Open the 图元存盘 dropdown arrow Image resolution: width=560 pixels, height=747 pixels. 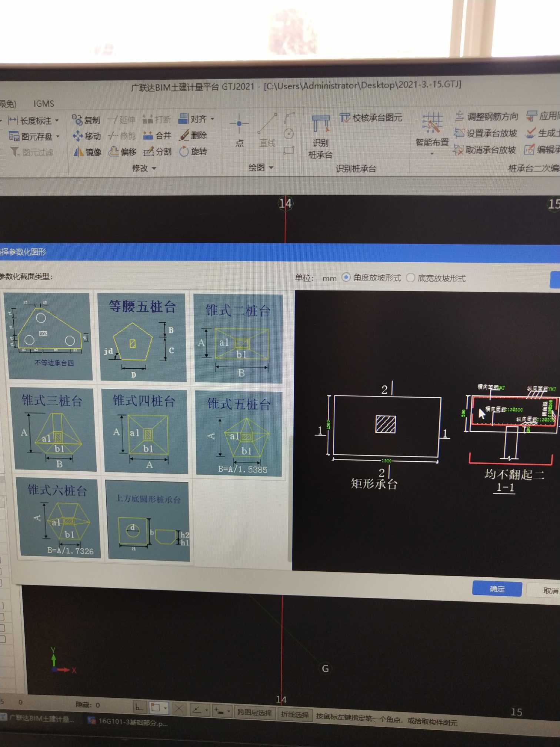[x=58, y=137]
